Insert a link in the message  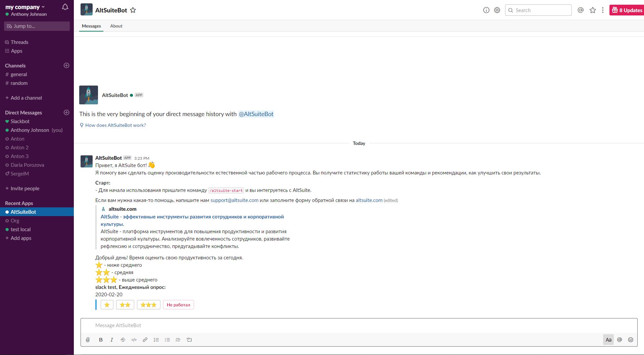[x=145, y=340]
